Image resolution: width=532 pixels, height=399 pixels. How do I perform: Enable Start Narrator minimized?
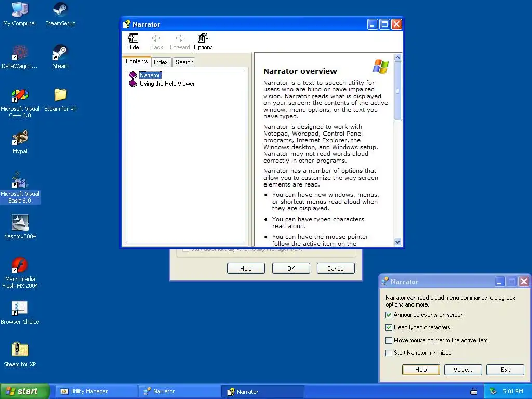(x=389, y=353)
